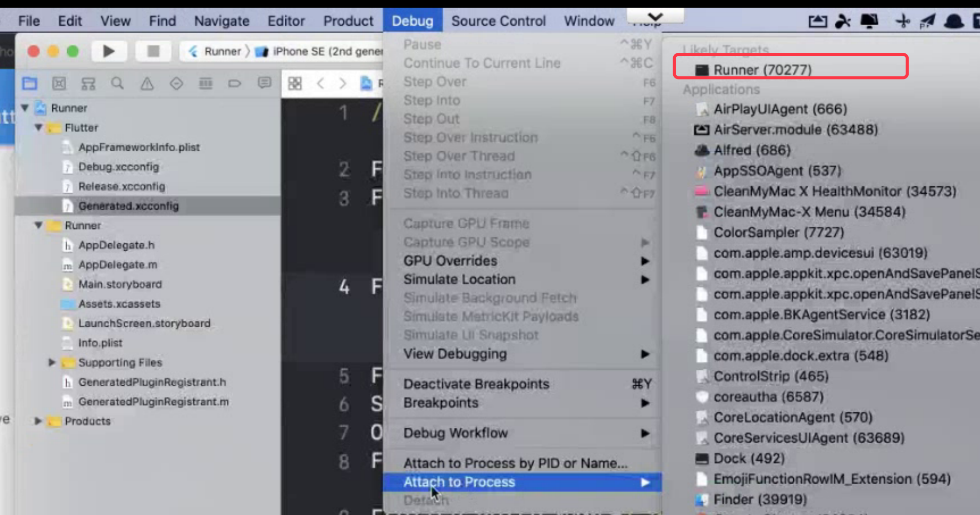Open View Debugging submenu
The image size is (980, 515).
[523, 354]
